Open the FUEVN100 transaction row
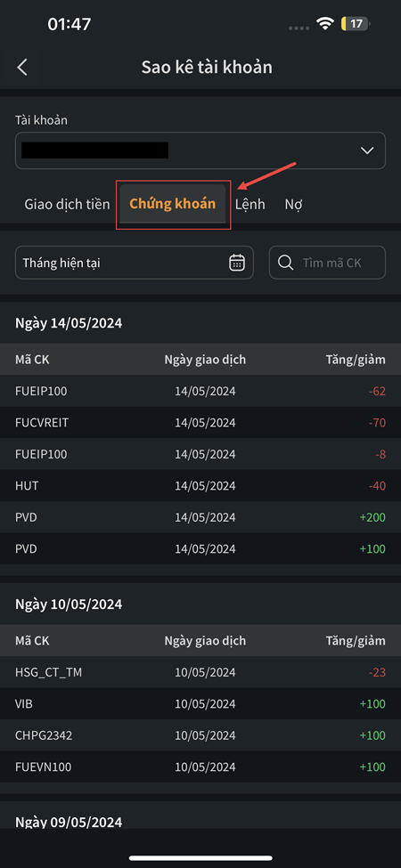Image resolution: width=401 pixels, height=868 pixels. [200, 767]
